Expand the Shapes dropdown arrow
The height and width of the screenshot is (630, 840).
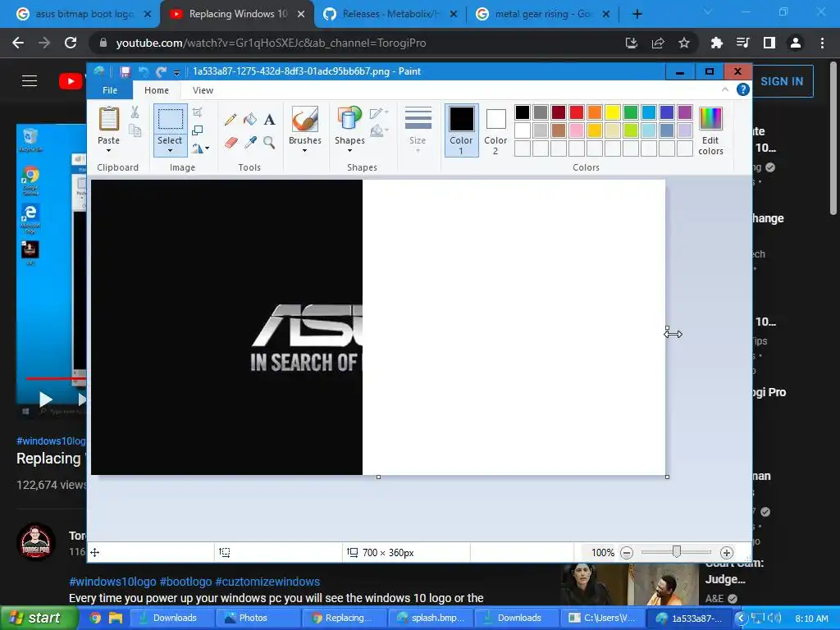tap(349, 151)
